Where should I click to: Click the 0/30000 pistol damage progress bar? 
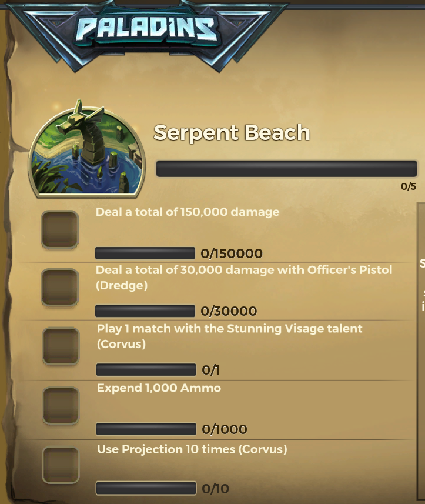tap(145, 311)
